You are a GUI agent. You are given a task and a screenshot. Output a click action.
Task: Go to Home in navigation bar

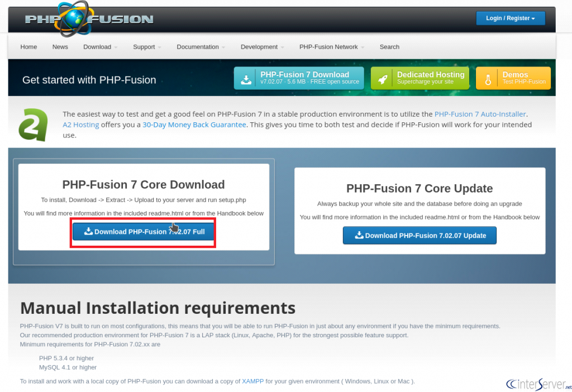point(28,47)
